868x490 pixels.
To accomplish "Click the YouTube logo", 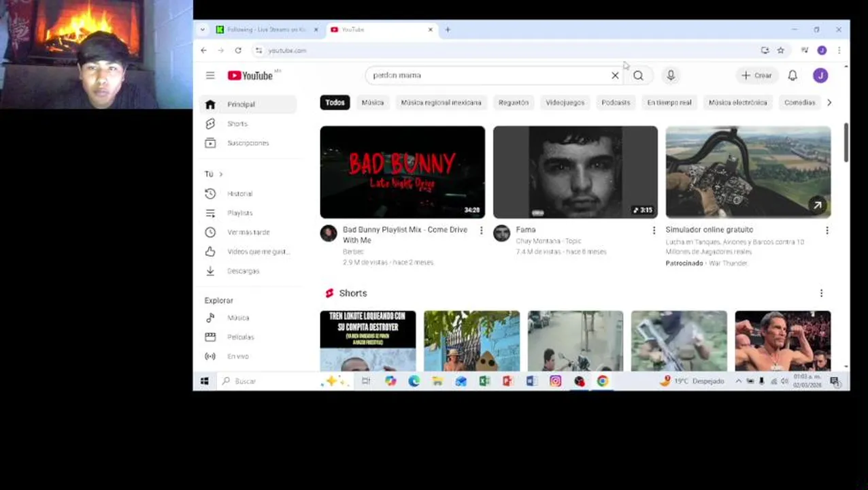I will [250, 76].
